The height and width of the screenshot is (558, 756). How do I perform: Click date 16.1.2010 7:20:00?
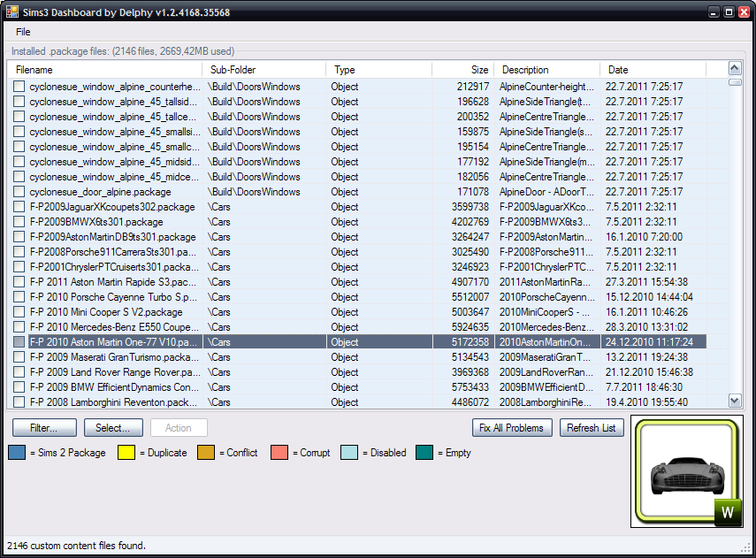[x=644, y=237]
